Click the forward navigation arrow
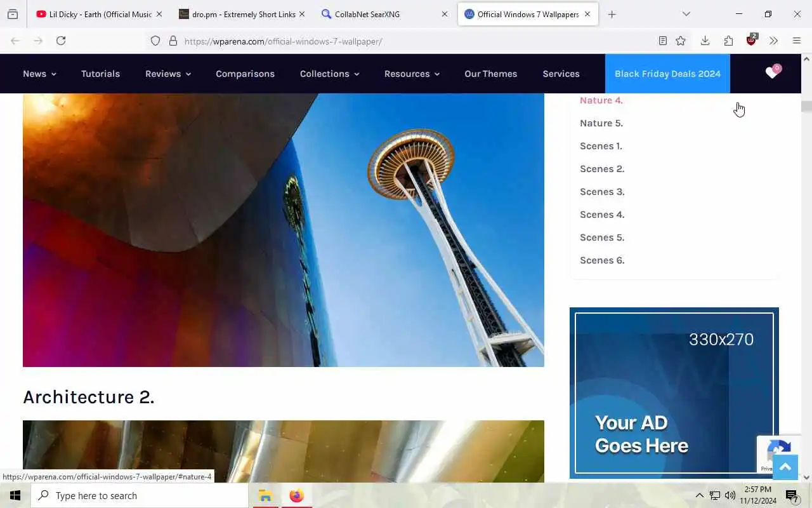 click(38, 41)
